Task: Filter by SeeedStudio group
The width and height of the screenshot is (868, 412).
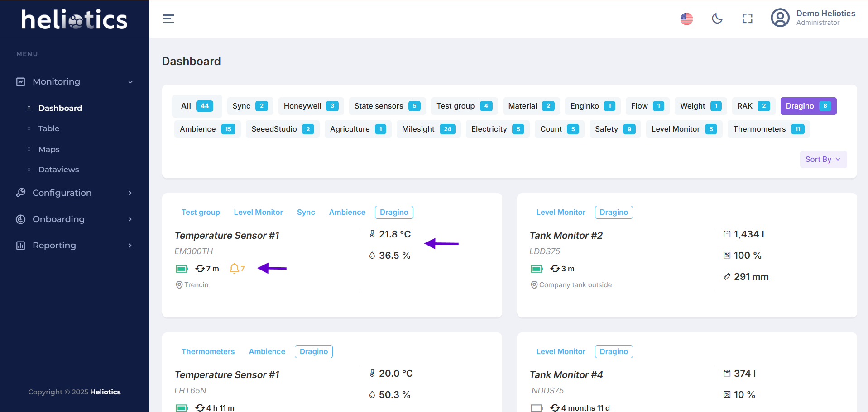Action: coord(283,129)
